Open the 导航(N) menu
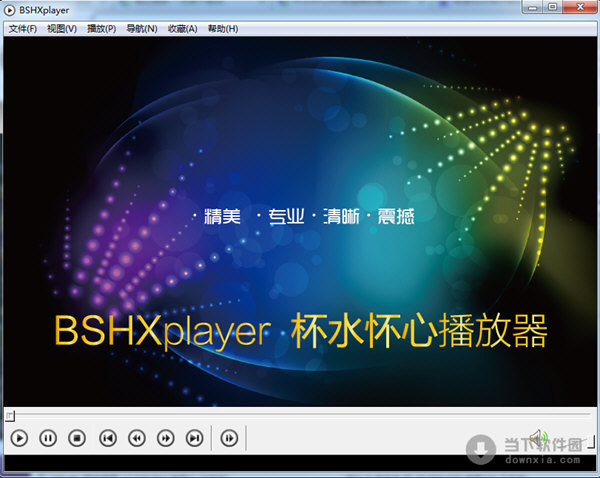 [142, 29]
